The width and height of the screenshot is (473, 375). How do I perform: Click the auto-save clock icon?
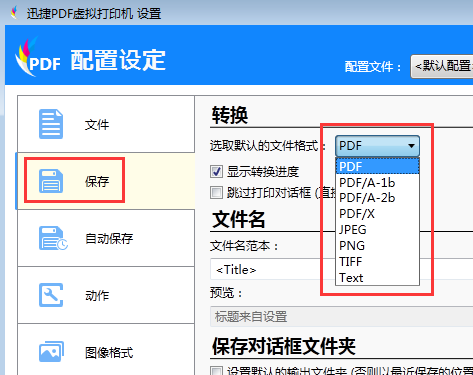pyautogui.click(x=53, y=238)
